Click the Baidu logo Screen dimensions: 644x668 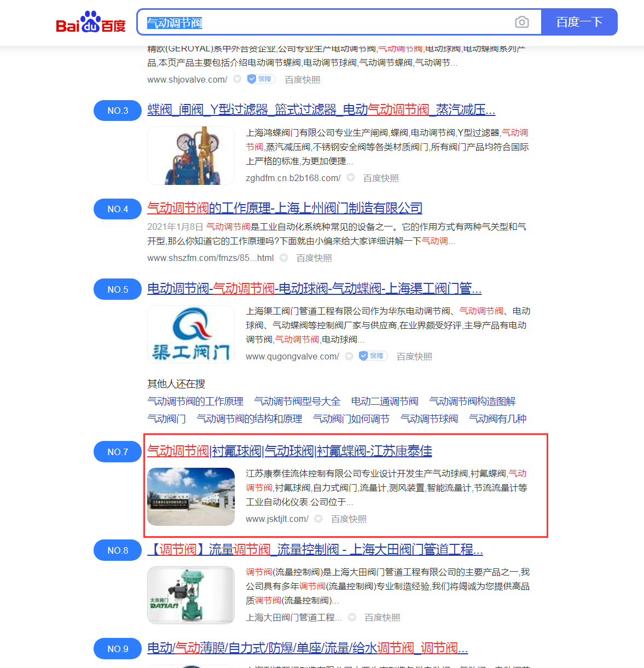[91, 22]
